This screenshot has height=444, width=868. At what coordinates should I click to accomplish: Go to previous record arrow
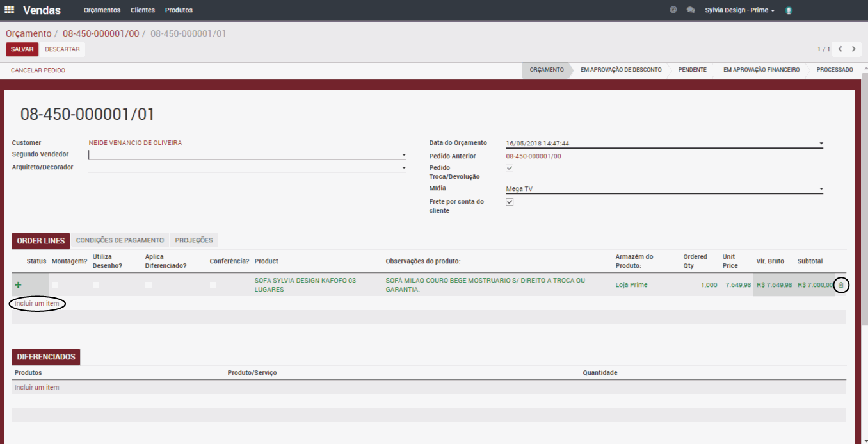[x=840, y=49]
